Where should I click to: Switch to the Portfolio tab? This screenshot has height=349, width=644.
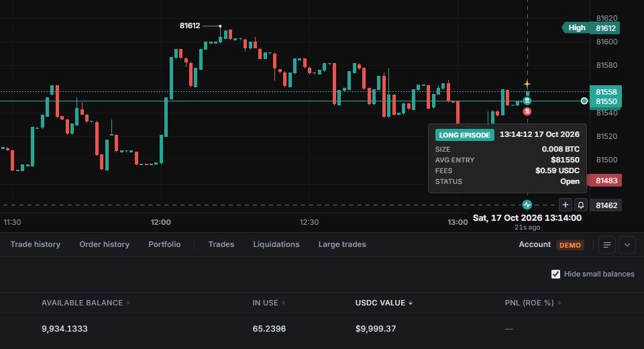pyautogui.click(x=164, y=244)
